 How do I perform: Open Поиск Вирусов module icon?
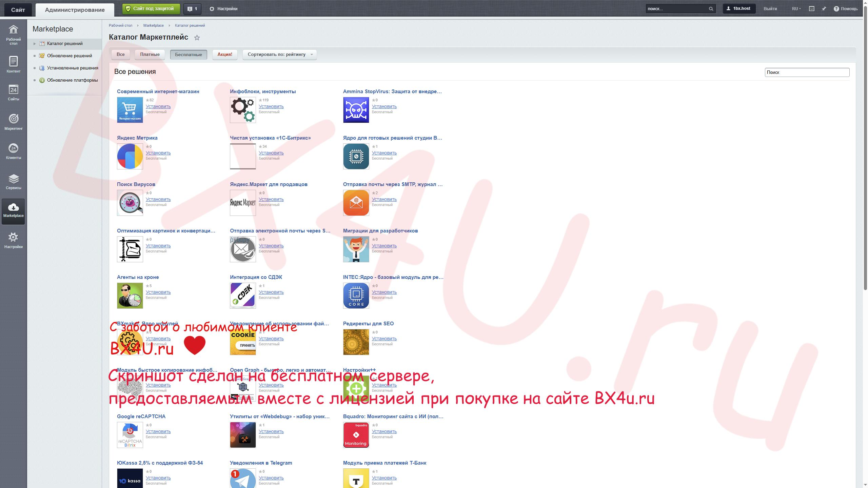[x=130, y=203]
